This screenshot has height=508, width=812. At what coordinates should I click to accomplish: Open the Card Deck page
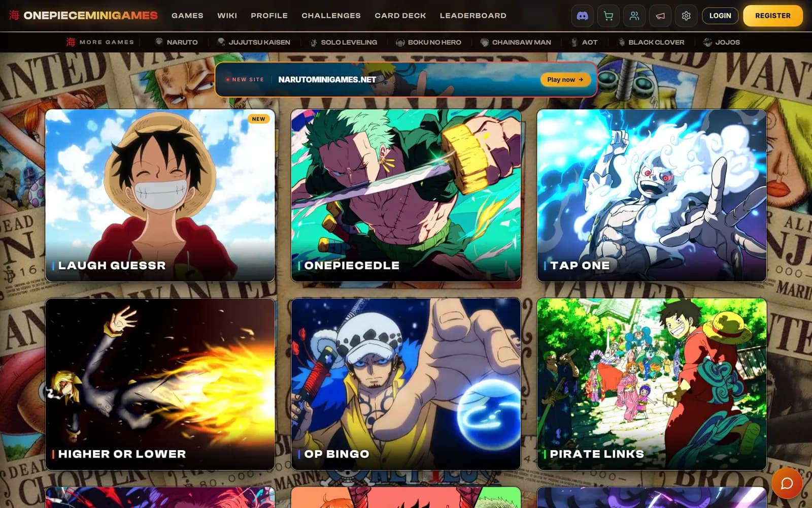(400, 16)
